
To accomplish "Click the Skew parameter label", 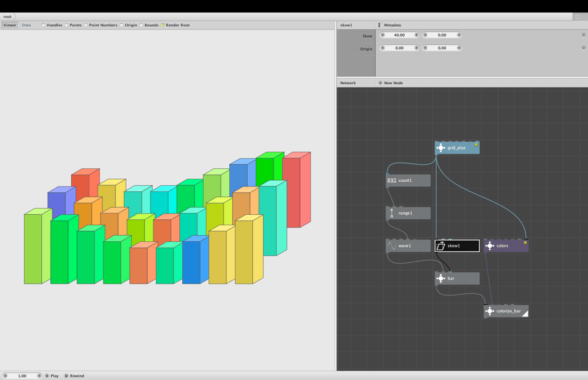I will pos(367,36).
